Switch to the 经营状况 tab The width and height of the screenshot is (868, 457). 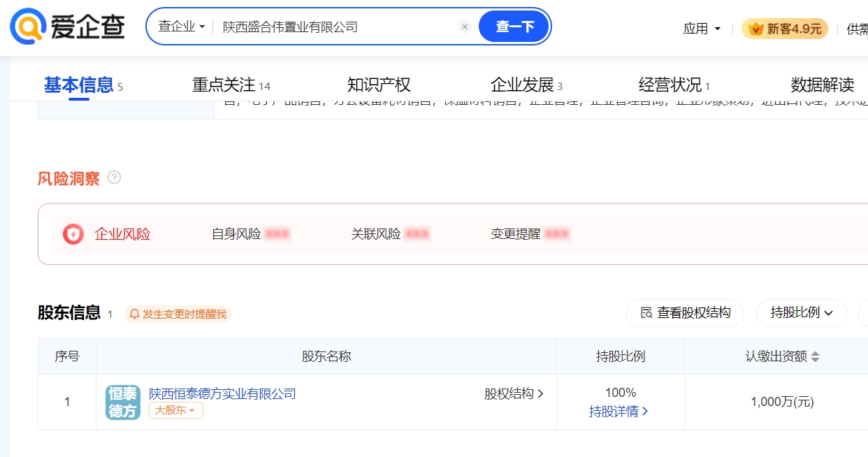674,85
